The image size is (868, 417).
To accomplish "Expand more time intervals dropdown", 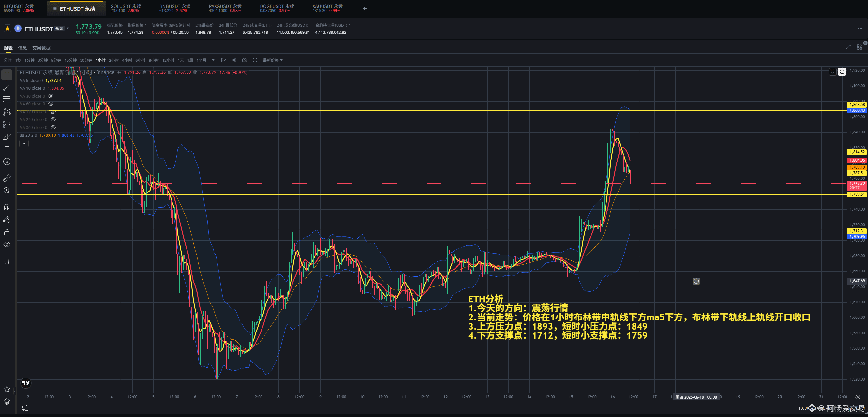I will pyautogui.click(x=213, y=60).
